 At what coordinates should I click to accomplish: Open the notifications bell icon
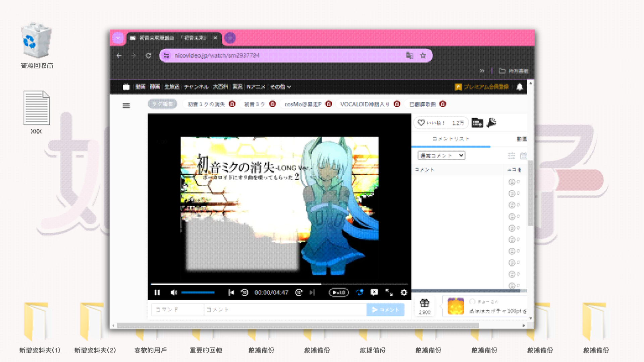pyautogui.click(x=520, y=87)
